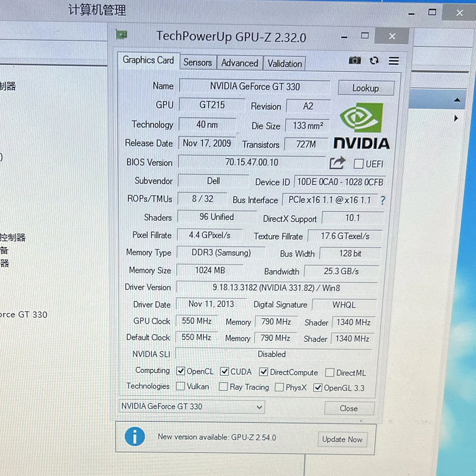The height and width of the screenshot is (476, 476).
Task: Open the Validation tab
Action: coord(284,63)
